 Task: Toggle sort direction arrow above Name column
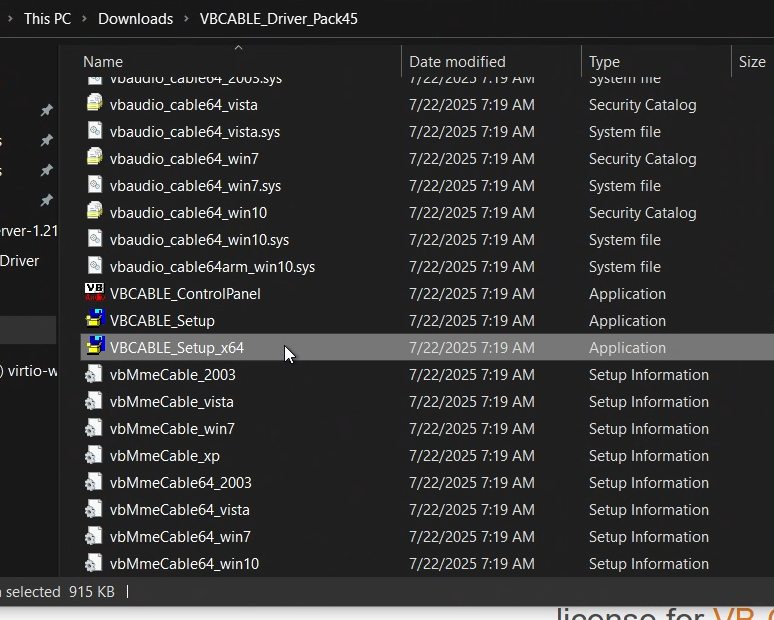click(x=238, y=47)
